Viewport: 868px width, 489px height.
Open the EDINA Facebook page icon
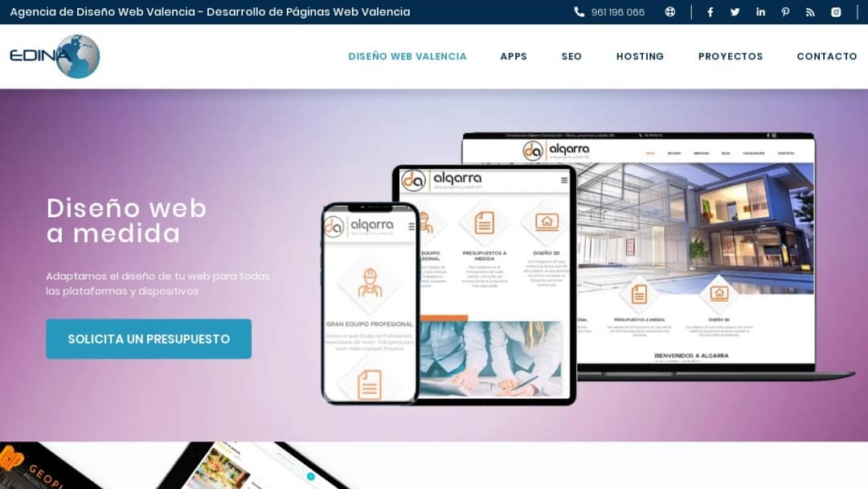710,11
